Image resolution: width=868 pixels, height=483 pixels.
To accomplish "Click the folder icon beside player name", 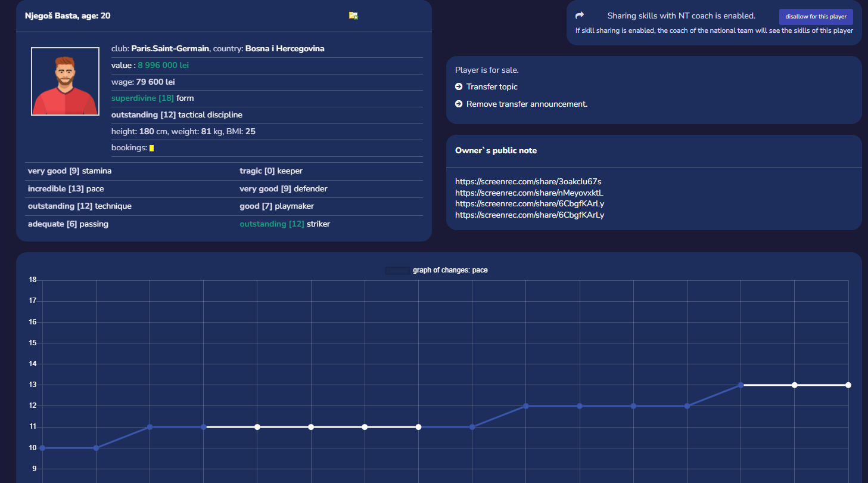I will coord(353,16).
